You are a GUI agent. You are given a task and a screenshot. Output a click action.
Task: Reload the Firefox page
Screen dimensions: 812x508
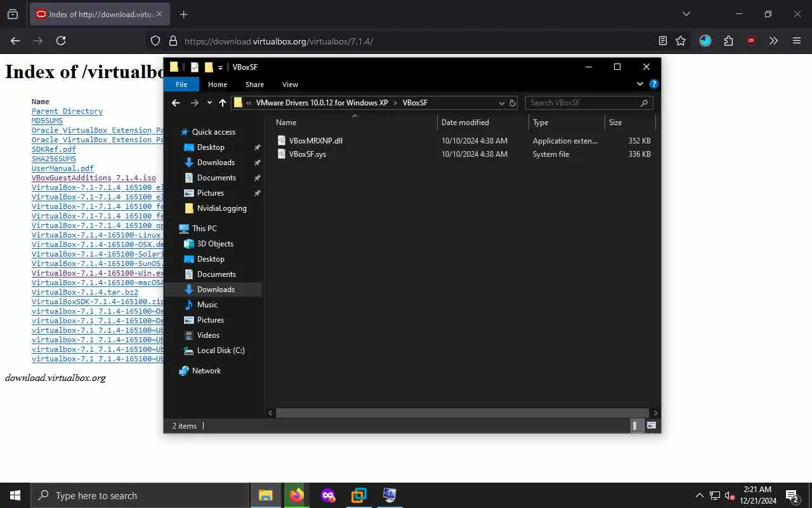pyautogui.click(x=61, y=41)
